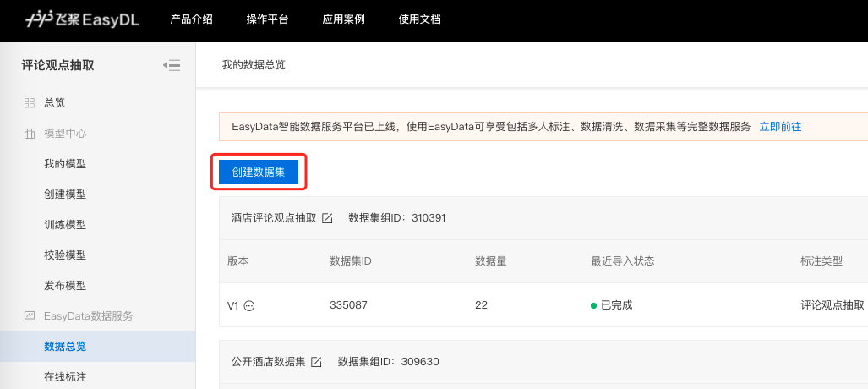868x389 pixels.
Task: Open 产品介绍 in top navigation
Action: tap(192, 19)
